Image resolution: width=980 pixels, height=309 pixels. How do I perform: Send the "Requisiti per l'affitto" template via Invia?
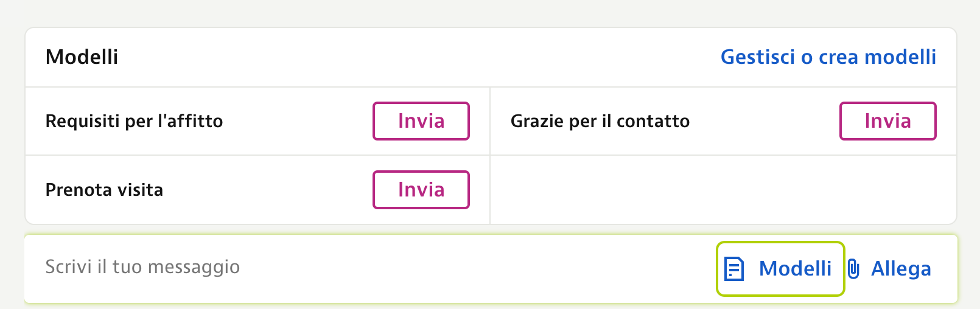421,121
